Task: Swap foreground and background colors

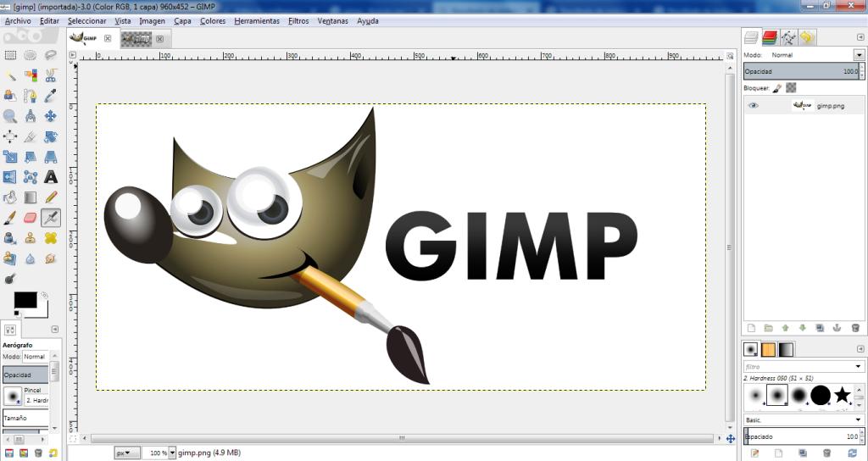Action: 44,295
